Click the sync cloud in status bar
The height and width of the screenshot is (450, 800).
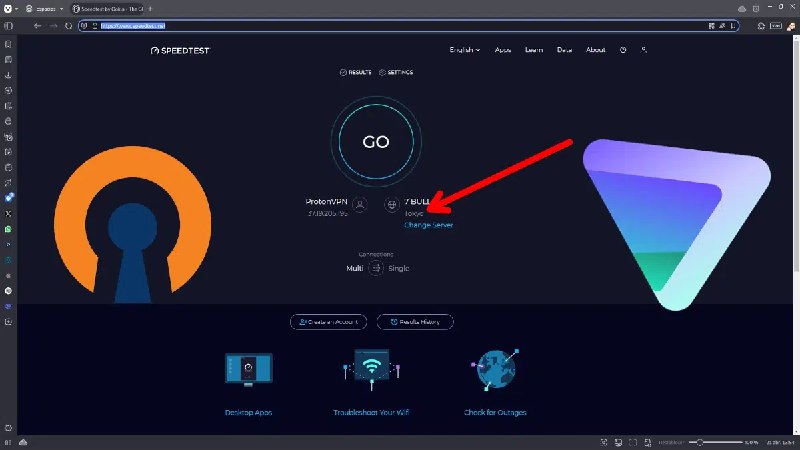[23, 442]
